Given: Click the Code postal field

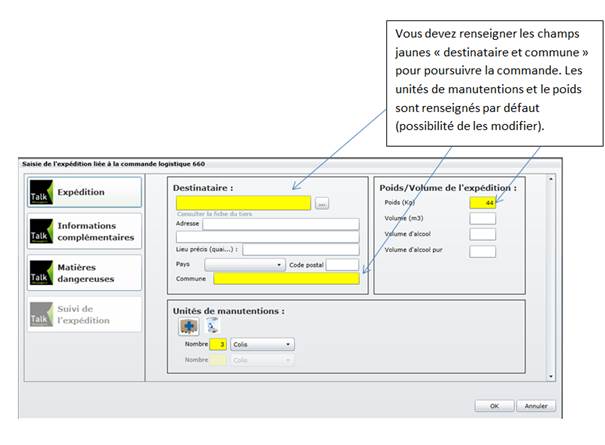Looking at the screenshot, I should [342, 265].
